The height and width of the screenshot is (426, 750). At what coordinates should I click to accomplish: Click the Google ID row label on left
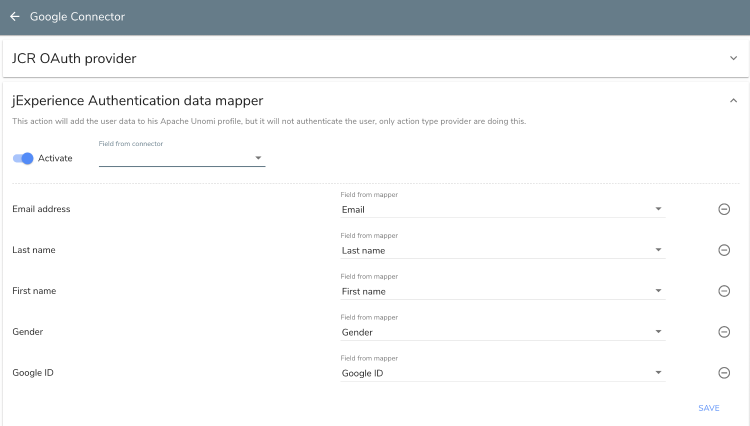pyautogui.click(x=33, y=372)
